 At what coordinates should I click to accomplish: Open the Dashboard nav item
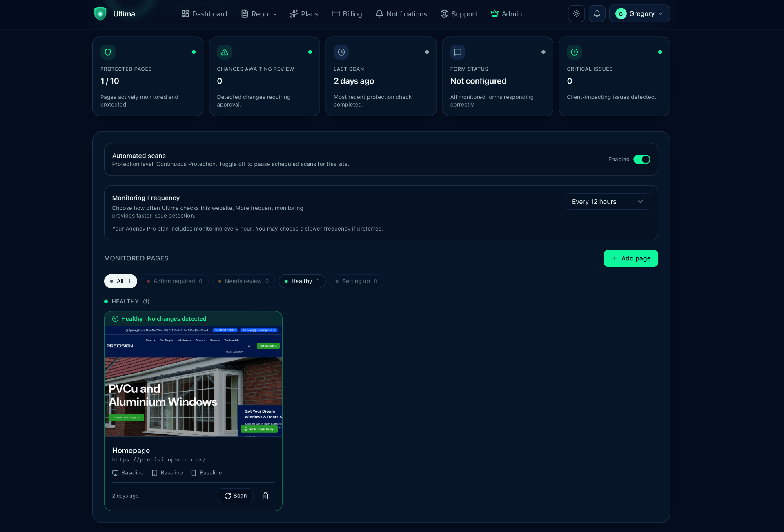204,14
